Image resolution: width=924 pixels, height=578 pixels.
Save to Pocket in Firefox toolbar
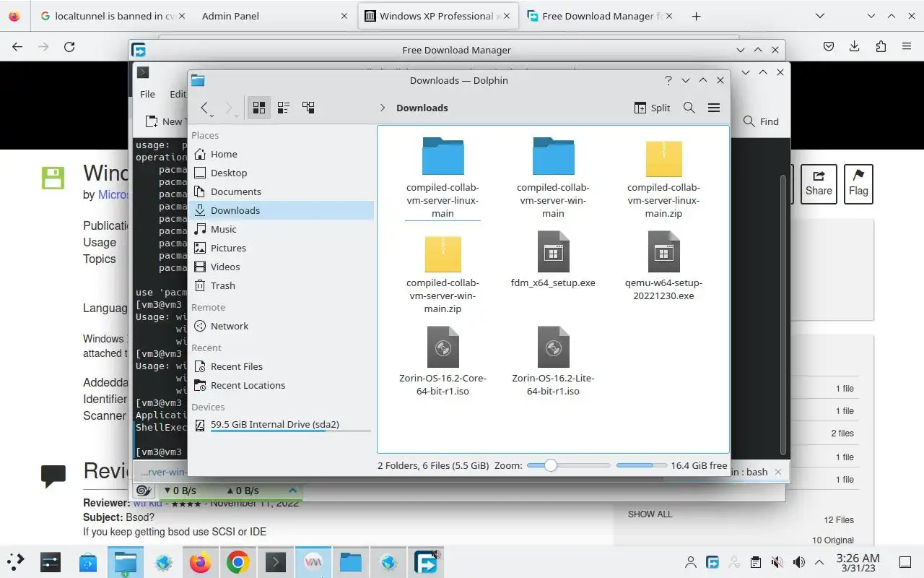(x=829, y=46)
